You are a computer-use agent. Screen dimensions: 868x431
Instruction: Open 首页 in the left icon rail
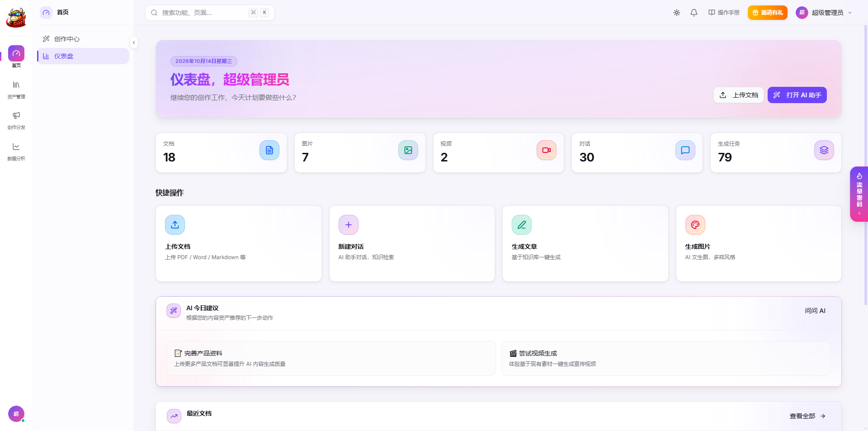coord(16,57)
